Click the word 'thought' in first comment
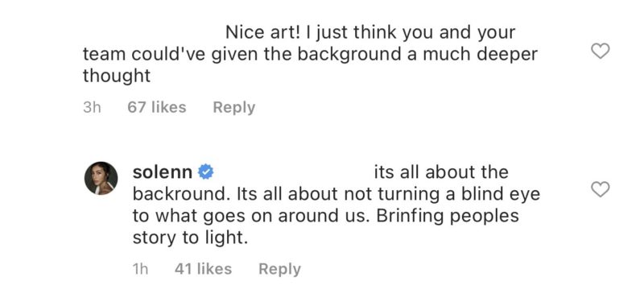The height and width of the screenshot is (298, 644). [x=117, y=76]
